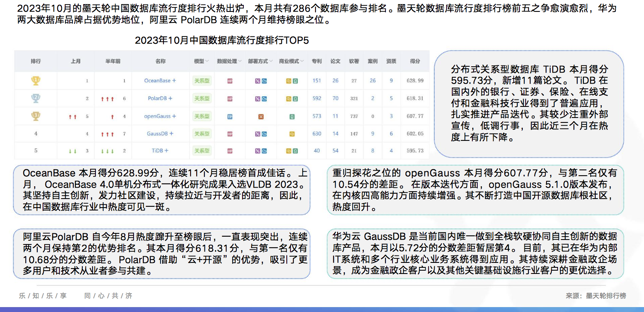
Task: Click the 关系型 tag in openGauss row
Action: pyautogui.click(x=202, y=116)
